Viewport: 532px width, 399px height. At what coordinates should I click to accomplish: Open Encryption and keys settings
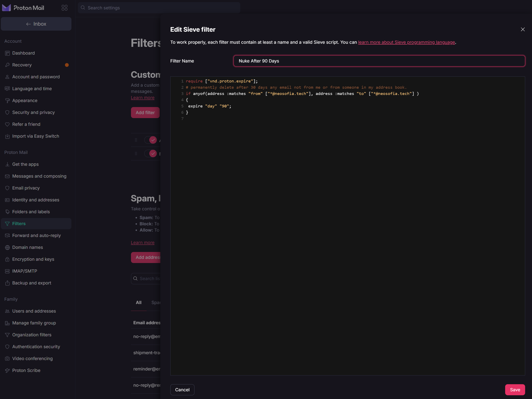[x=36, y=259]
